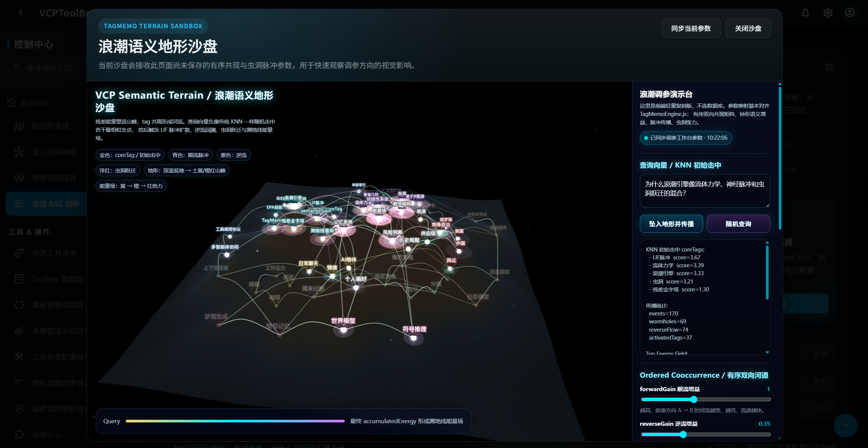
Task: Click 关闭沙盘 button
Action: click(748, 28)
